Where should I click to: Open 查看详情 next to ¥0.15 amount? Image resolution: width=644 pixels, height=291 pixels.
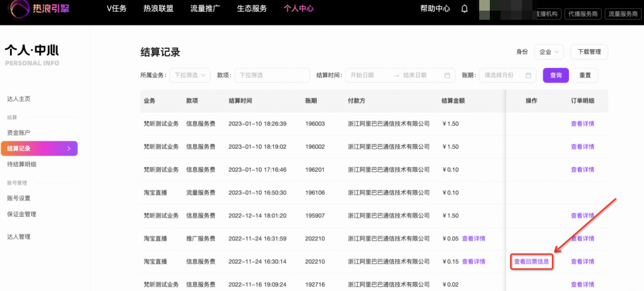(474, 262)
